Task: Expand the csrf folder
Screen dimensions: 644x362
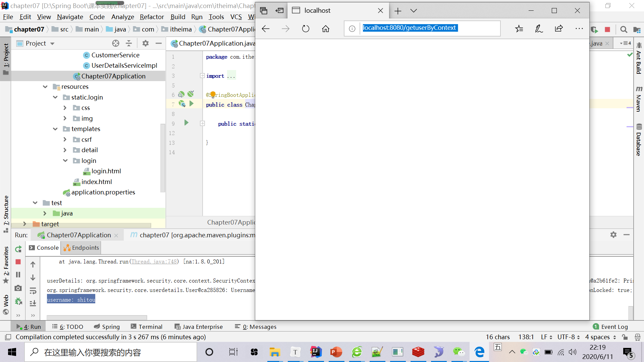Action: (65, 139)
